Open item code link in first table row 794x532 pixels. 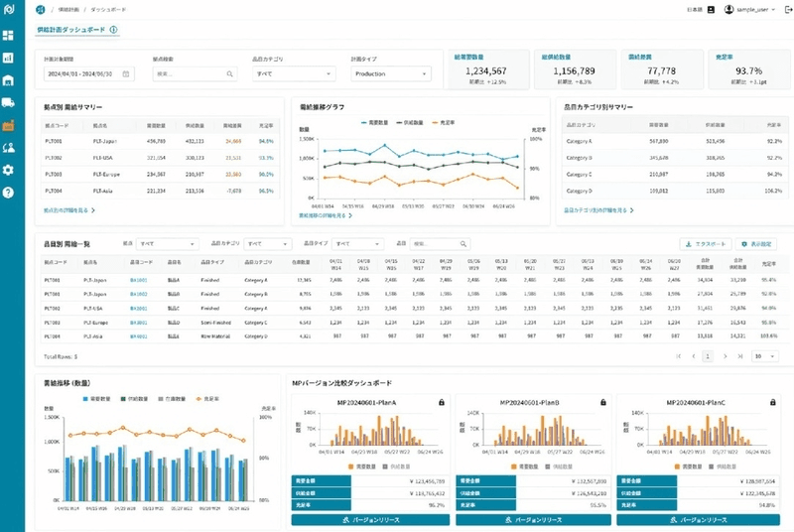(138, 280)
